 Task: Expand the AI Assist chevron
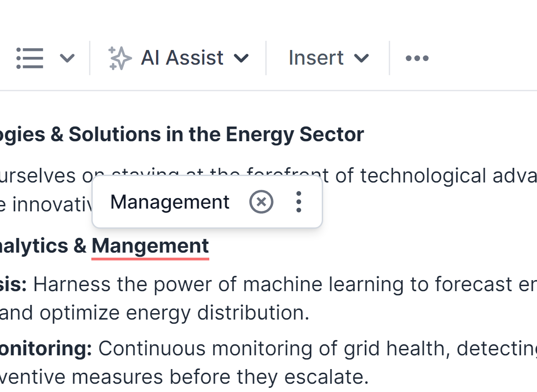(x=241, y=58)
